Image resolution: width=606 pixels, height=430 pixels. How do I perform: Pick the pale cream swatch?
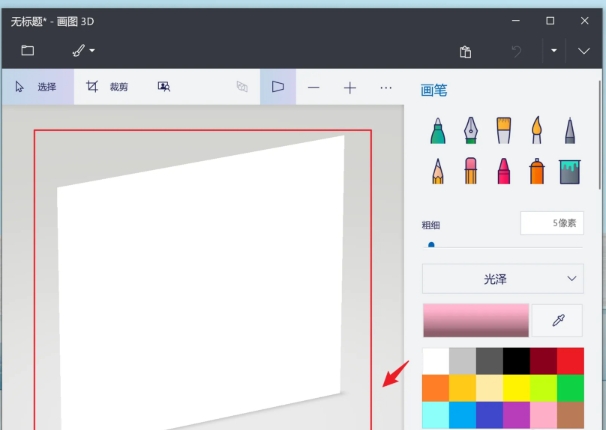pos(490,388)
